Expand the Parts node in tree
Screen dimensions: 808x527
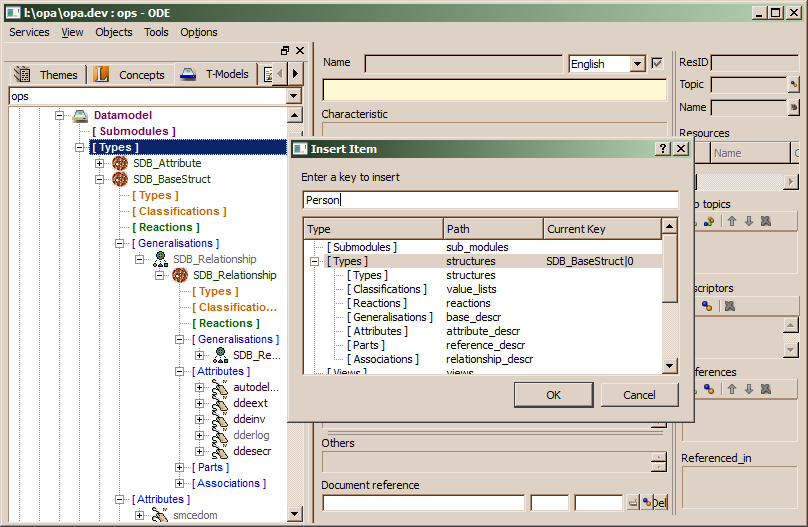pos(180,468)
